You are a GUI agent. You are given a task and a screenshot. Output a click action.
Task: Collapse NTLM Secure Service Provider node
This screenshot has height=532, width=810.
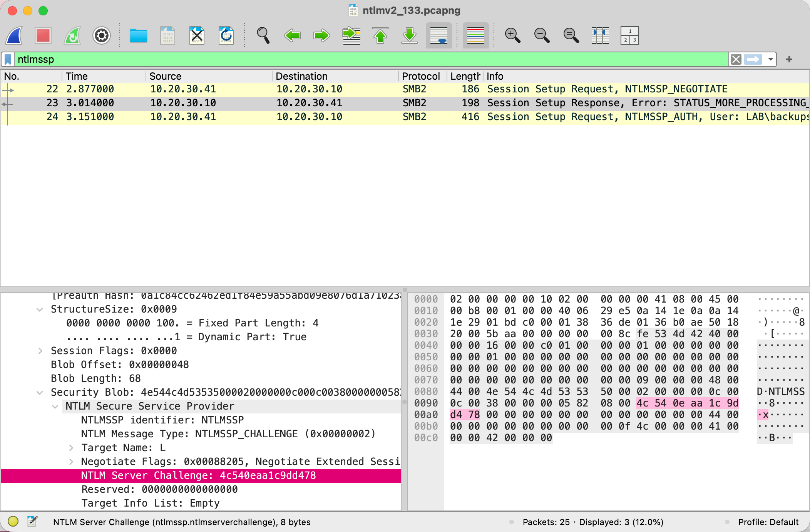click(55, 406)
